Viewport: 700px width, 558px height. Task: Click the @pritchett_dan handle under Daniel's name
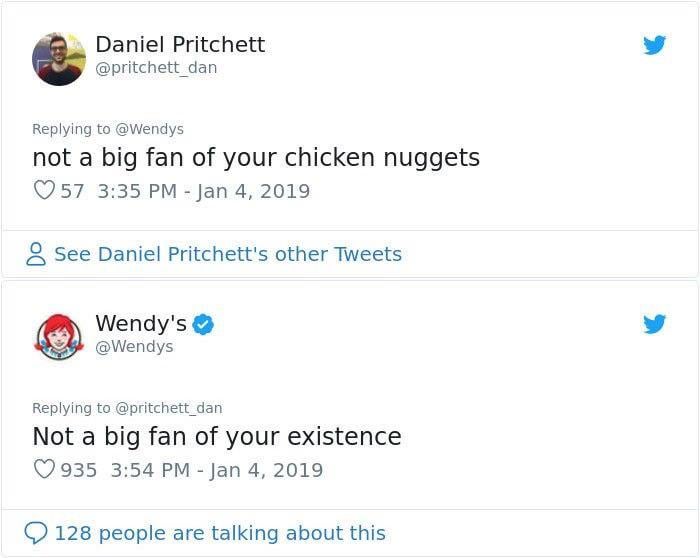156,68
